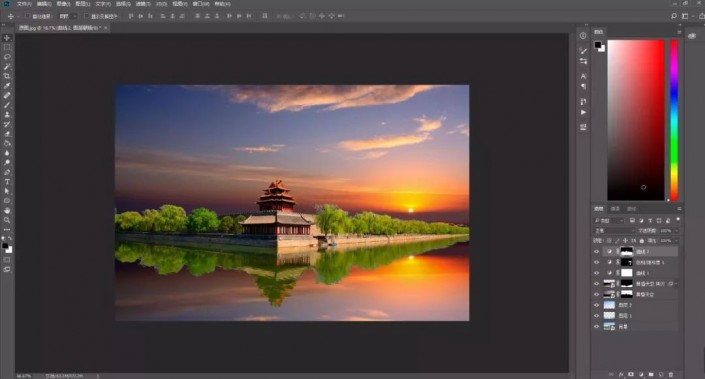Image resolution: width=705 pixels, height=379 pixels.
Task: Select the Eraser tool
Action: point(7,134)
